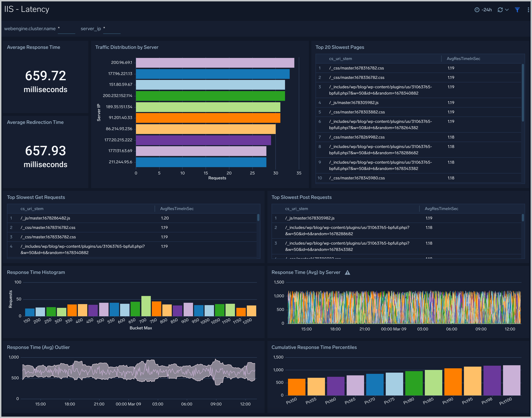Open the Cumulative Response Time Percentiles panel title
532x418 pixels.
[x=314, y=348]
